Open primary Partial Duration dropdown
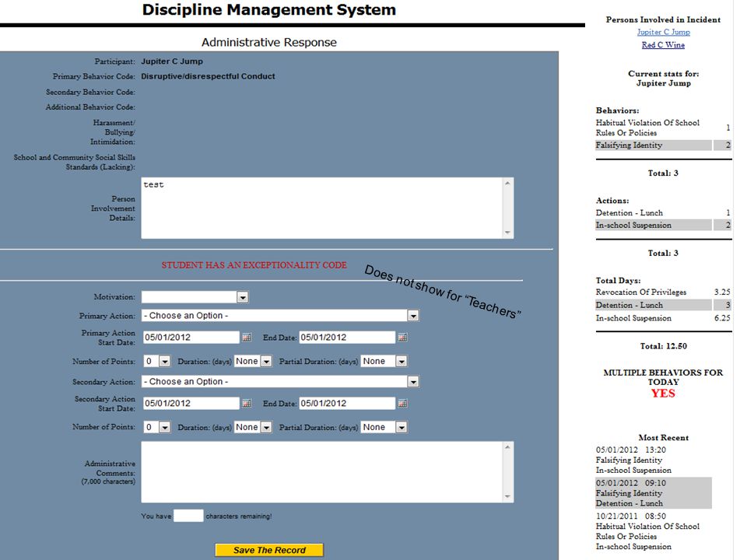The height and width of the screenshot is (560, 747). click(x=402, y=362)
